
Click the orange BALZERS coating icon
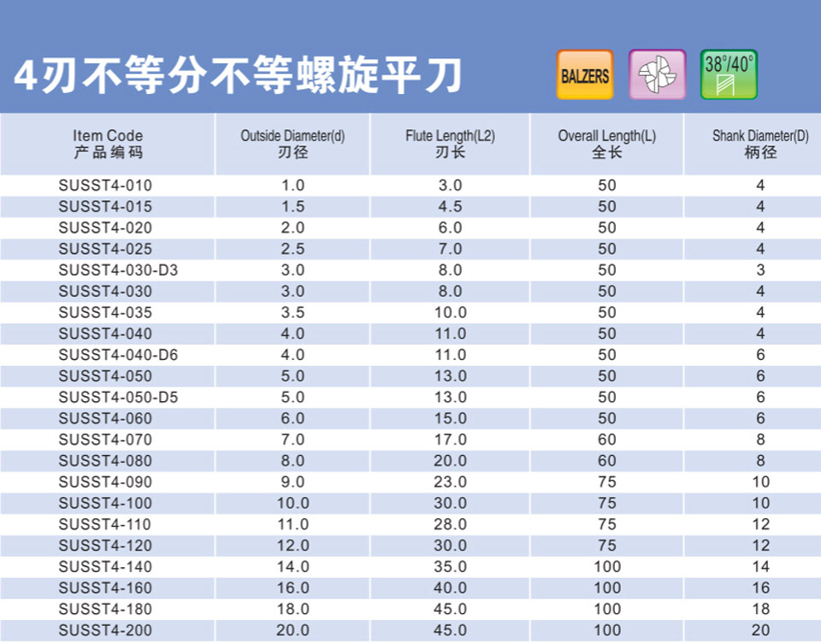coord(585,75)
